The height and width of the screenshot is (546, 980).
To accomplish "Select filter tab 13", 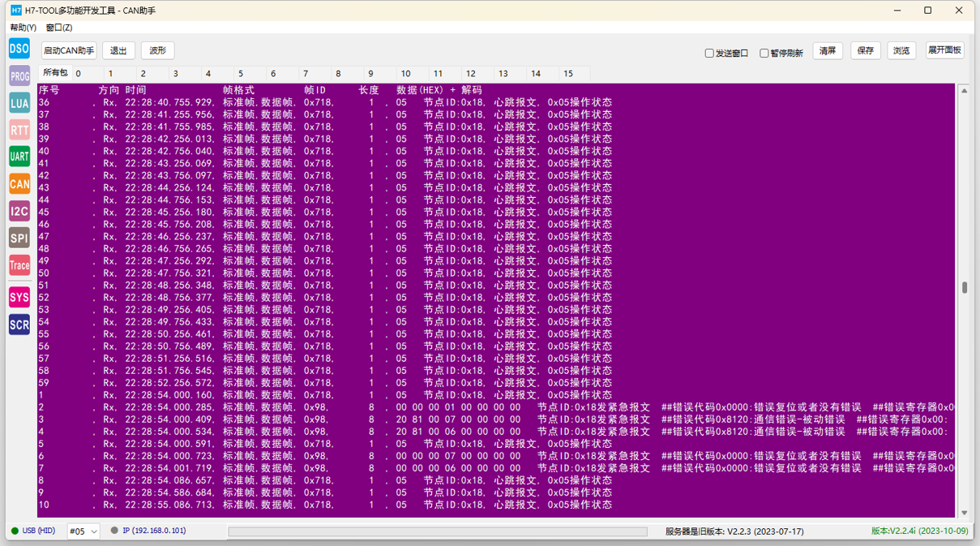I will click(503, 74).
